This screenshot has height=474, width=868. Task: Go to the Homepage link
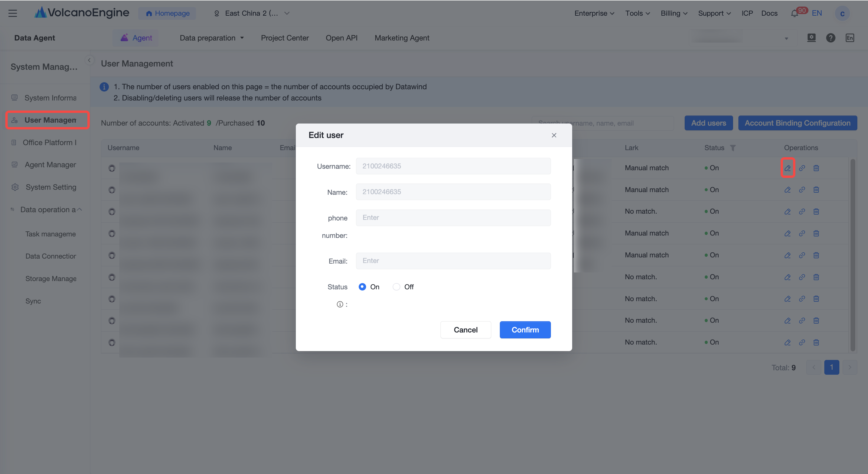click(x=167, y=13)
